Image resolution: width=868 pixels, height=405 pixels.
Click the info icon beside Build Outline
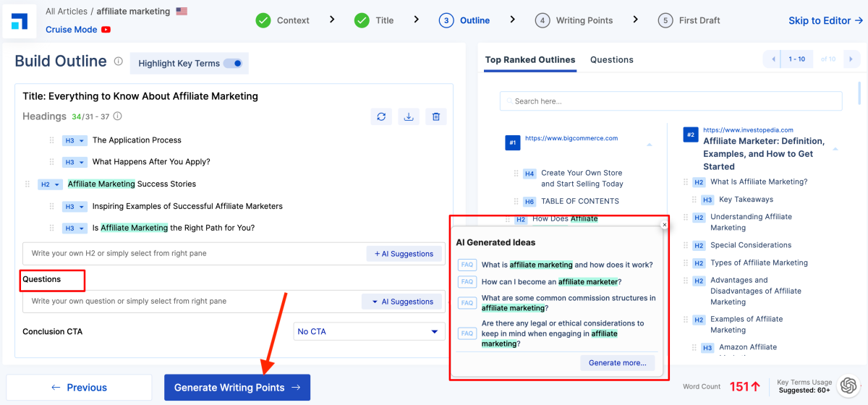(x=119, y=62)
